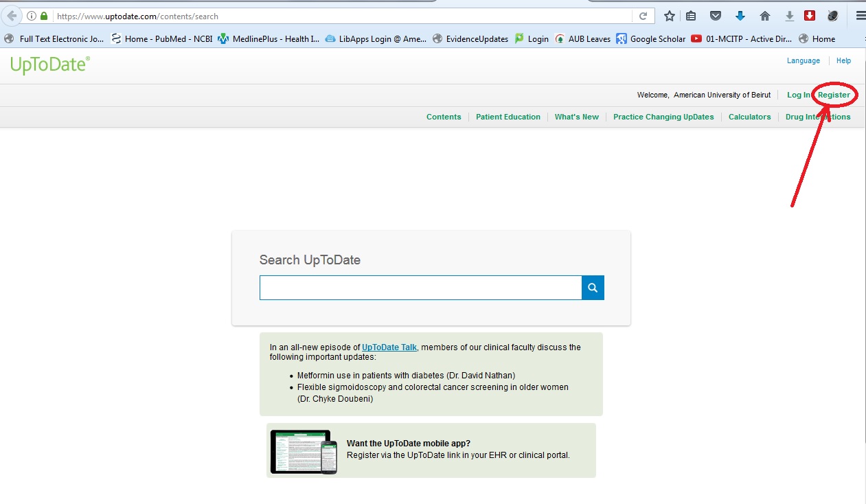Open Calculators menu item

click(749, 117)
